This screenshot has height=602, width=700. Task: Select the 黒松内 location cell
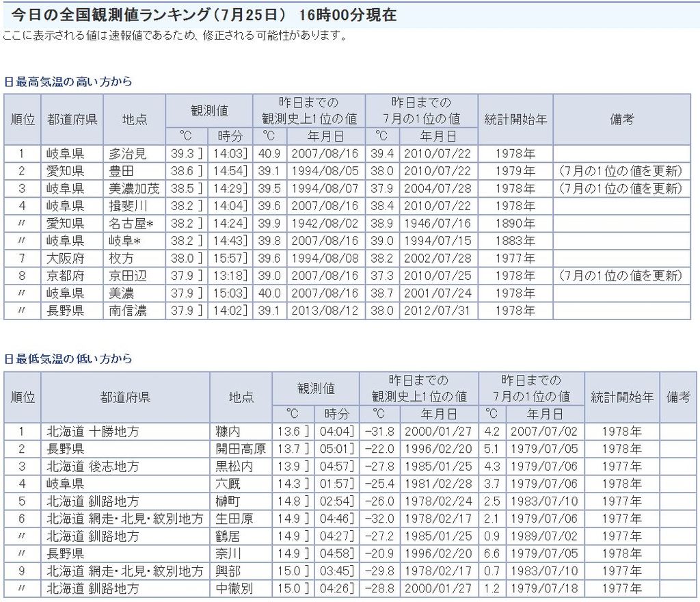click(x=233, y=467)
